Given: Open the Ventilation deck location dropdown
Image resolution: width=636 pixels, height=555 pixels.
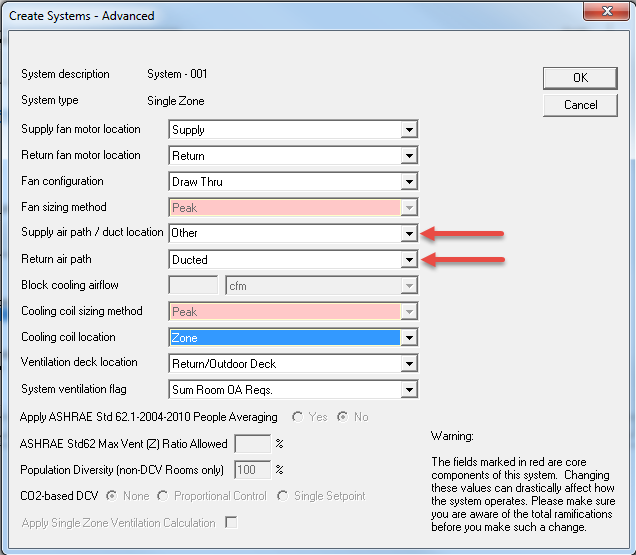Looking at the screenshot, I should [409, 364].
